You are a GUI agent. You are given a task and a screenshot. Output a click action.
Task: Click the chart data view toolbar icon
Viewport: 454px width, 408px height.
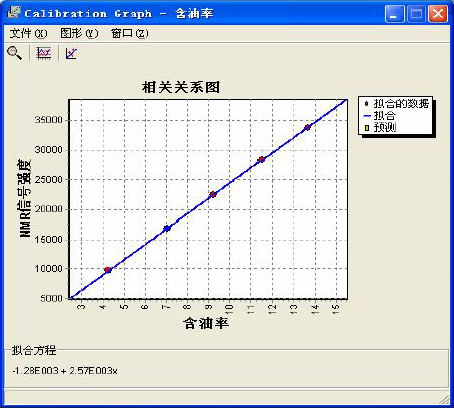[x=44, y=53]
